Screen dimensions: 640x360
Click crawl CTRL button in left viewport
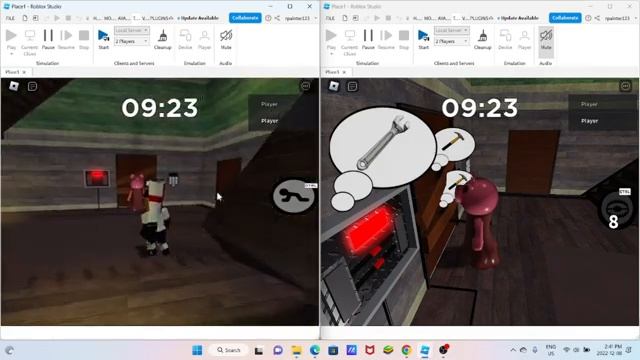[294, 196]
